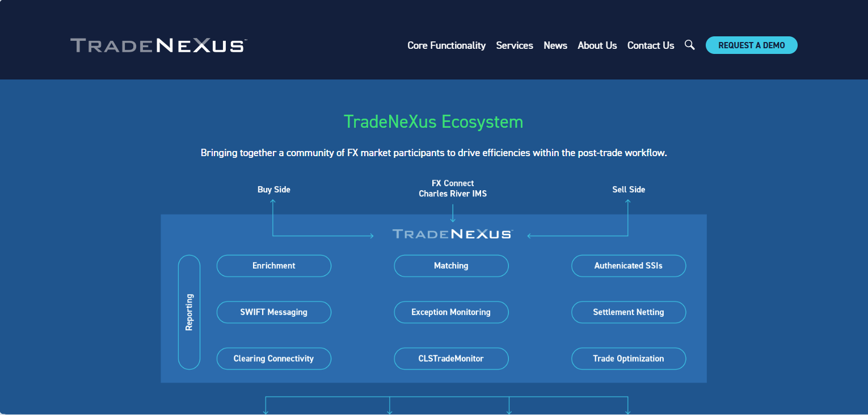This screenshot has width=868, height=415.
Task: Click the Buy Side label
Action: pyautogui.click(x=274, y=190)
